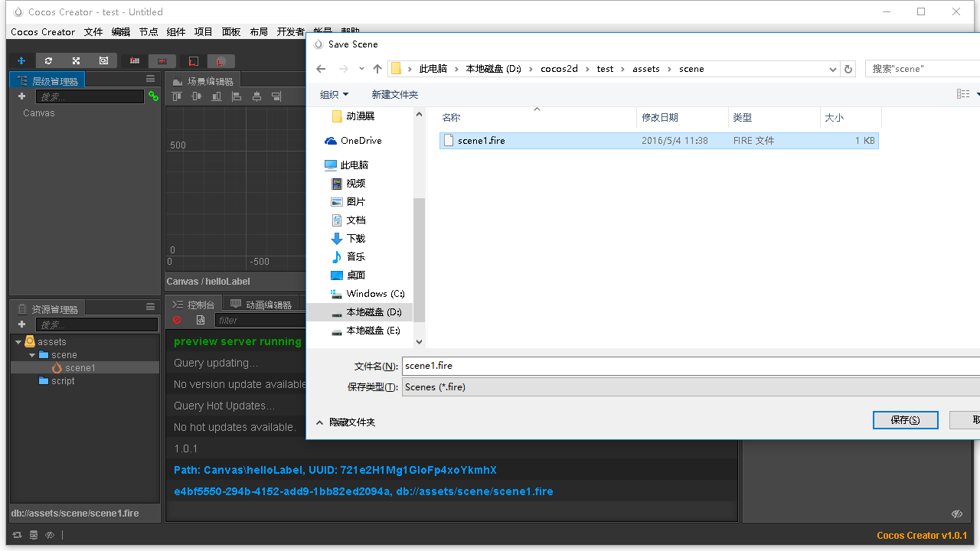Navigate to assets in the address path
The width and height of the screenshot is (980, 551).
click(646, 69)
